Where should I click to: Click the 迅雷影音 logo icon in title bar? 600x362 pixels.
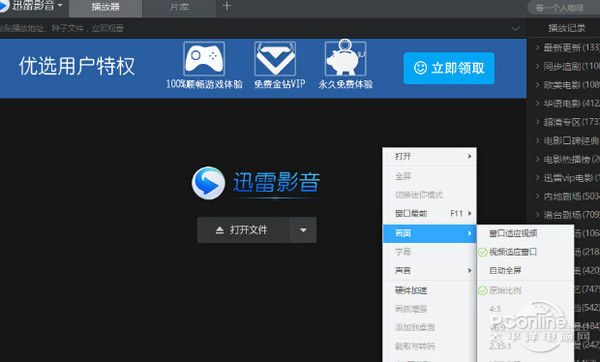(x=3, y=6)
